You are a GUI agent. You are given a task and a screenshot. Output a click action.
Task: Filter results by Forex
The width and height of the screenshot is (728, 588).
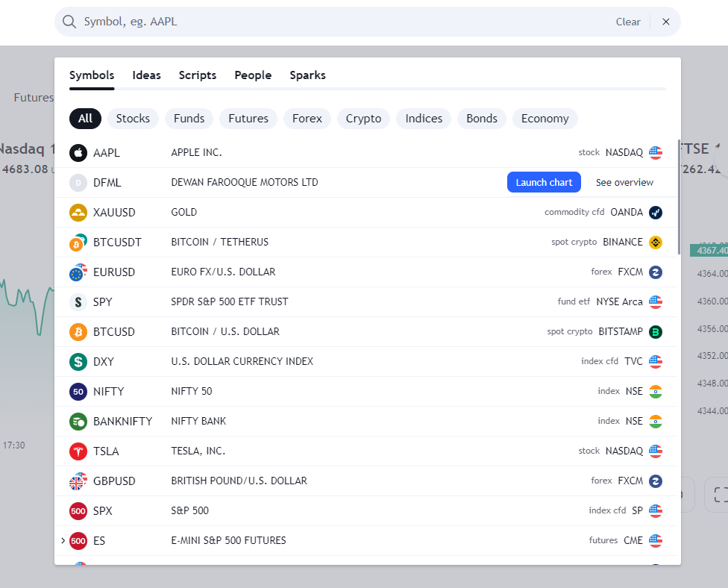coord(307,119)
